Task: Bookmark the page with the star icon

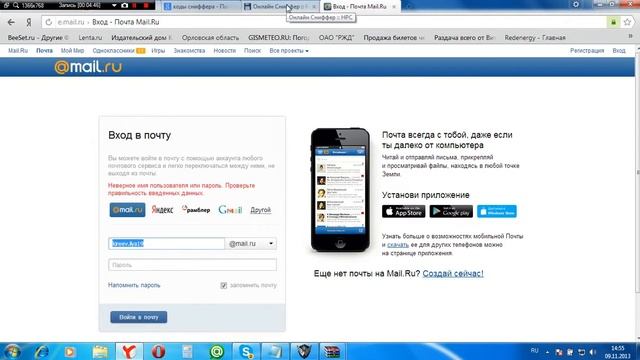Action: pos(627,22)
